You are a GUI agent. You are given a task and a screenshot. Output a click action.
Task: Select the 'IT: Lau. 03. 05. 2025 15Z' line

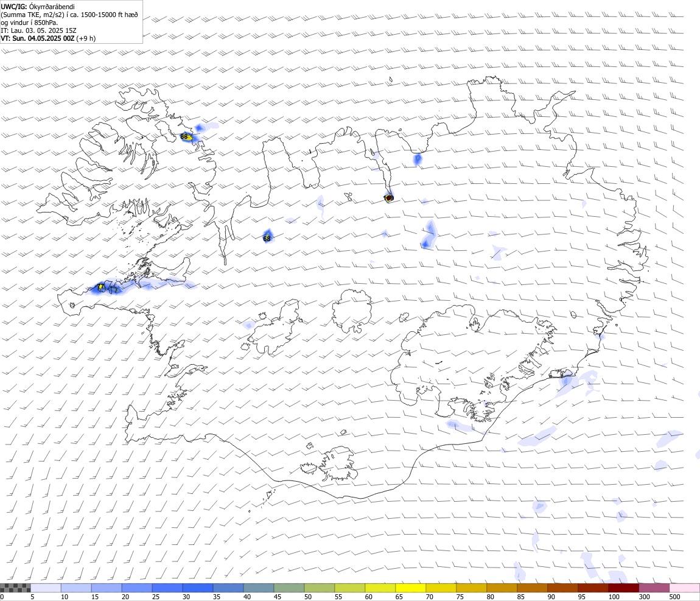tap(38, 31)
